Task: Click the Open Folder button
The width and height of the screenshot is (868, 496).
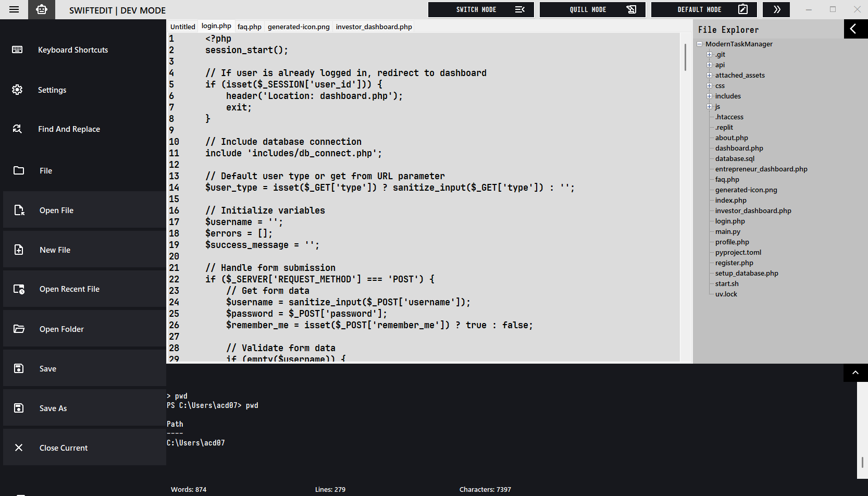Action: coord(61,329)
